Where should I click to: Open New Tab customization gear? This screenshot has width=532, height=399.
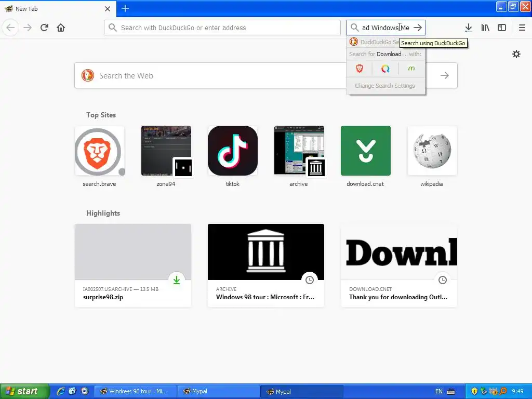516,54
